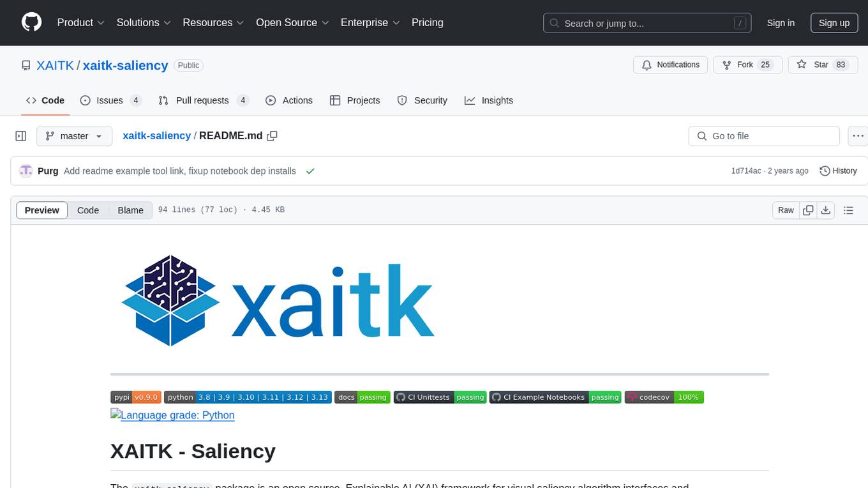Open the CI Example Notebooks badge
Viewport: 868px width, 488px height.
(555, 397)
